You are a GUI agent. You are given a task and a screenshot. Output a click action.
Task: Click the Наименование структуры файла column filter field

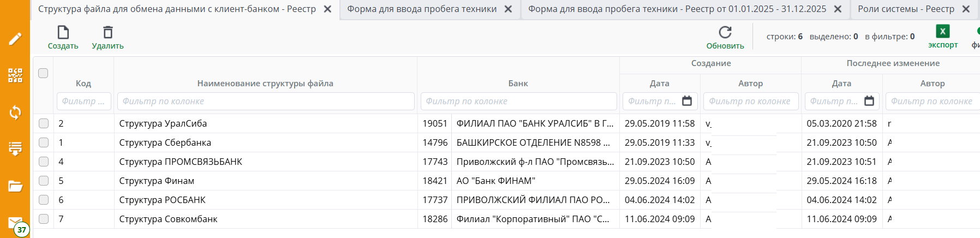click(266, 101)
